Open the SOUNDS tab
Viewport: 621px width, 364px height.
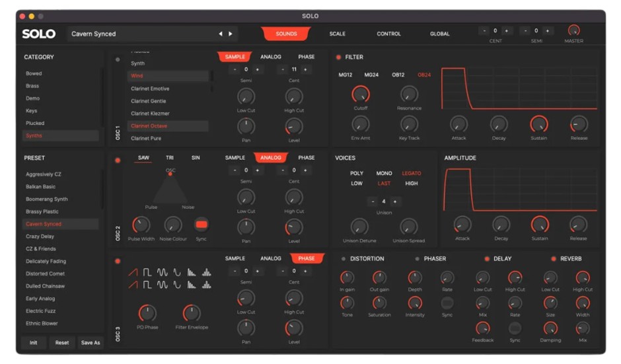(286, 34)
